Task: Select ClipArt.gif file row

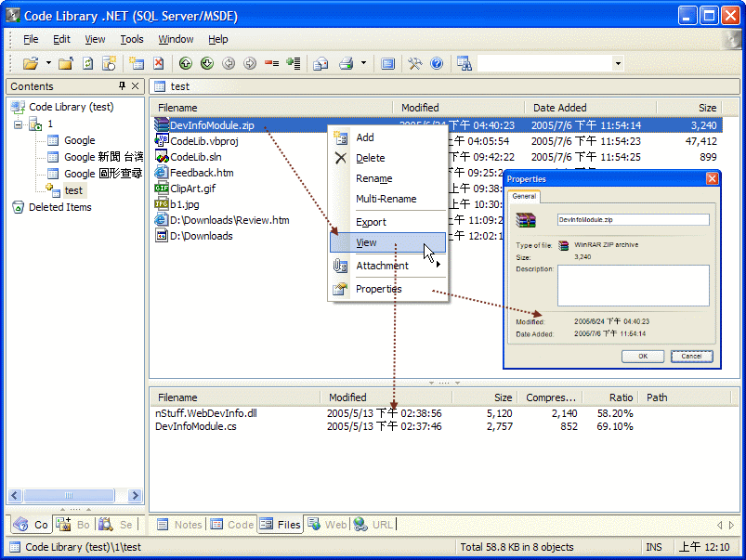Action: (192, 189)
